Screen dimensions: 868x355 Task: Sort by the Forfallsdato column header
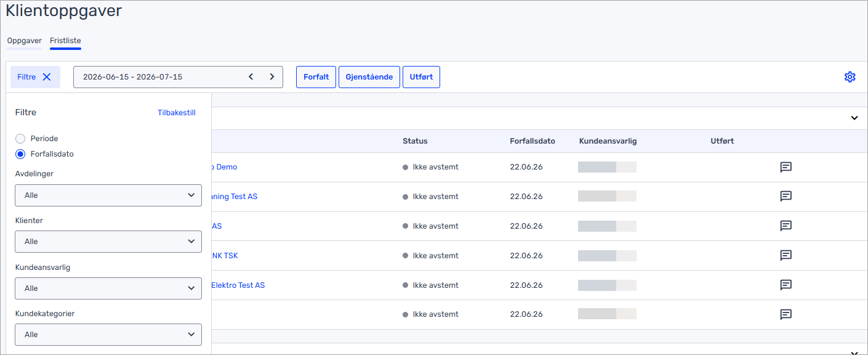(x=532, y=141)
